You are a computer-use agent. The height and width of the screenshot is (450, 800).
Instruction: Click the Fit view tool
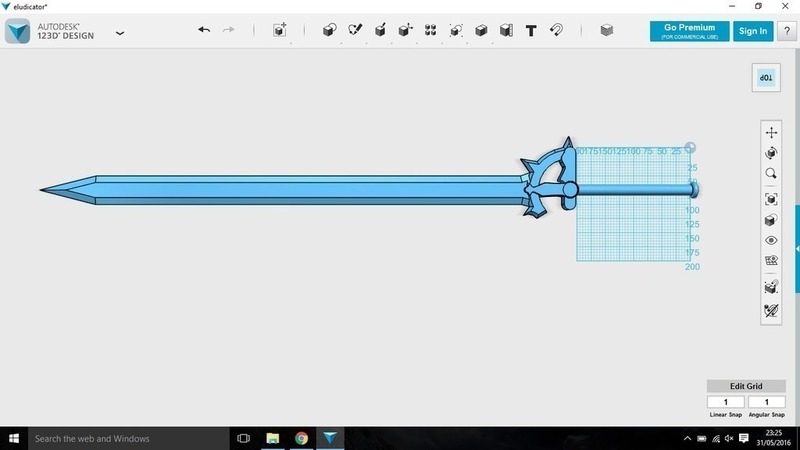click(x=771, y=199)
